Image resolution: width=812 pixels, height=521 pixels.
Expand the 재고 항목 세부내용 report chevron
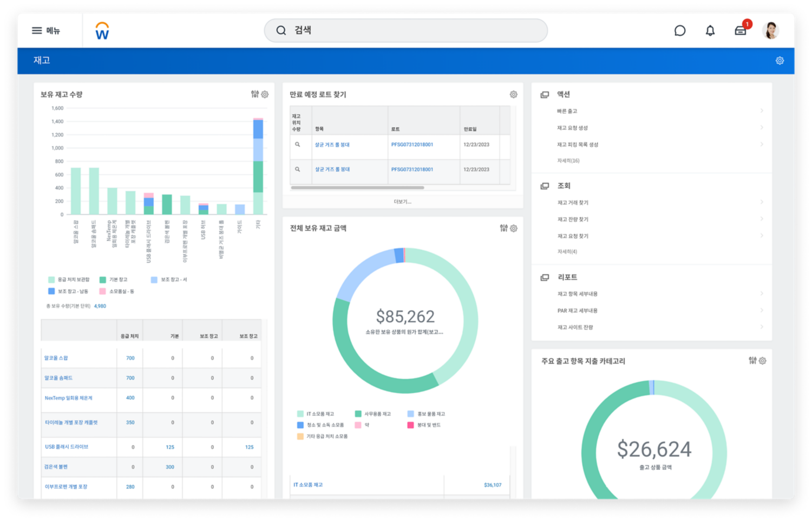pos(762,294)
